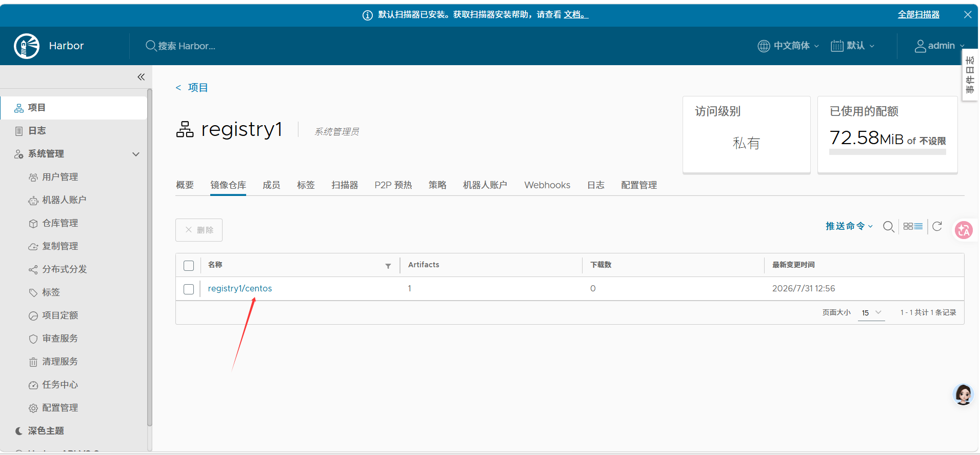
Task: Switch to the 成员 tab
Action: pos(271,185)
